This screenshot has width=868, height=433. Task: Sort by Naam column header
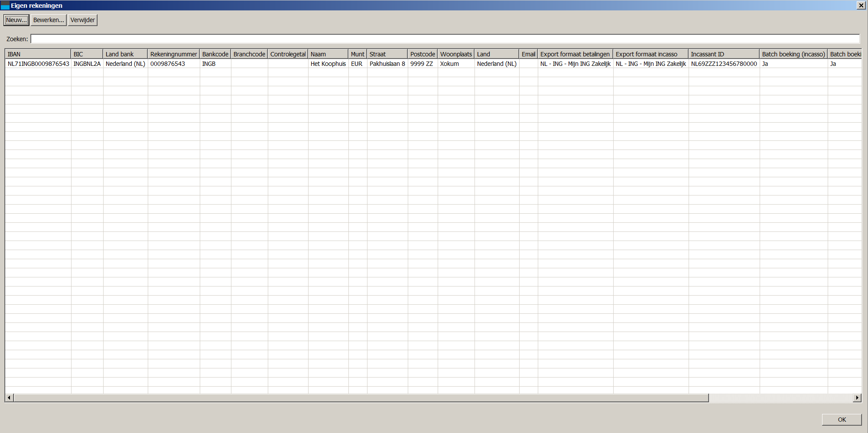[x=328, y=54]
